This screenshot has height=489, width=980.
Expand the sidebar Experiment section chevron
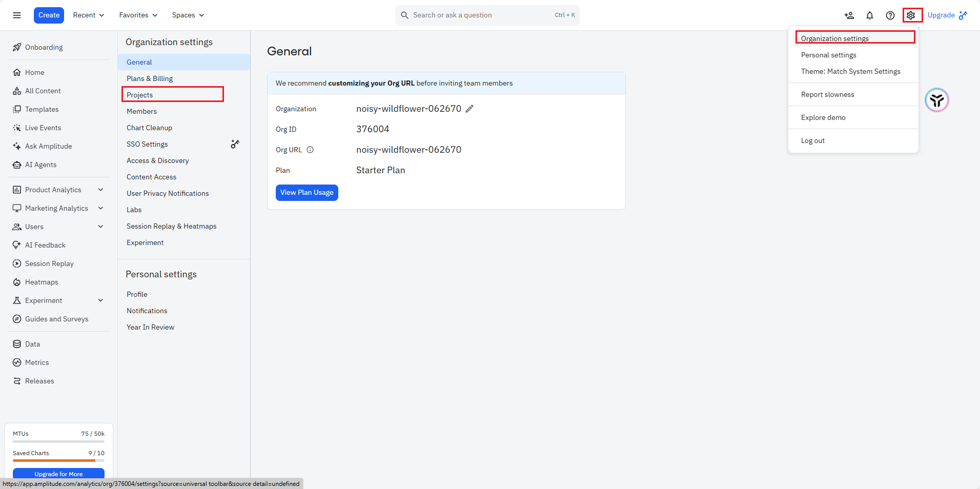point(100,300)
